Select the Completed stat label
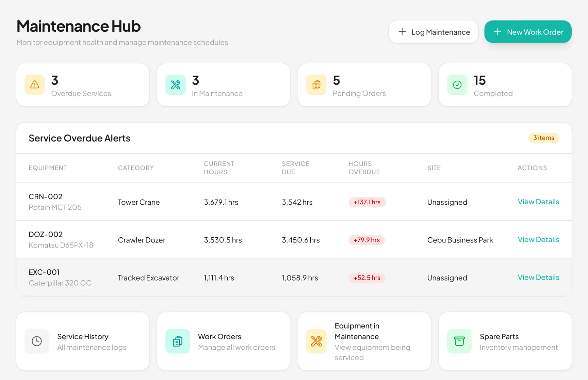The height and width of the screenshot is (380, 588). pos(493,93)
